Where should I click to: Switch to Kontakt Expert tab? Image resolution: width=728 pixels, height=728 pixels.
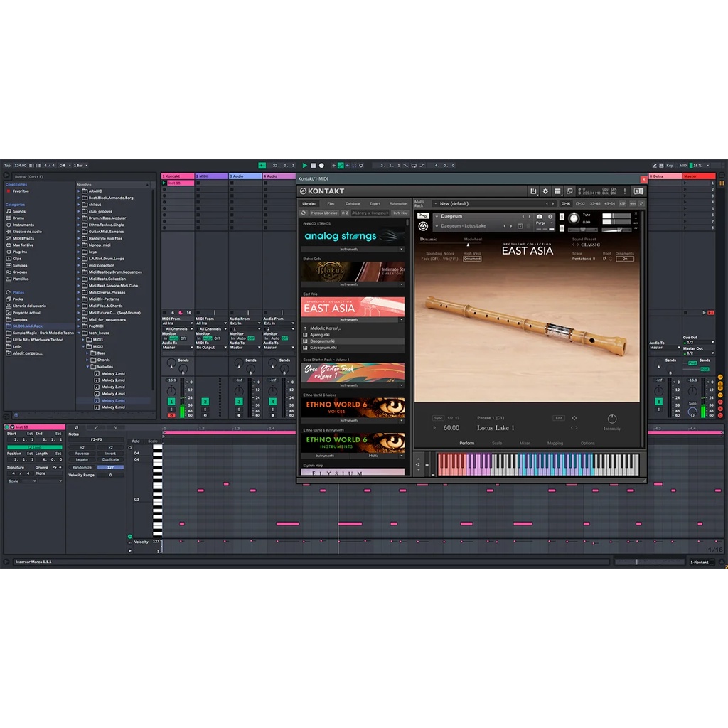[375, 203]
